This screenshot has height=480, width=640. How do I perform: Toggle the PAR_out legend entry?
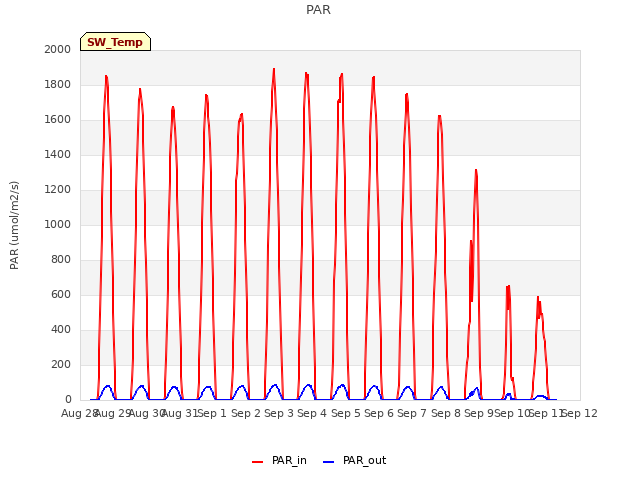coord(354,460)
